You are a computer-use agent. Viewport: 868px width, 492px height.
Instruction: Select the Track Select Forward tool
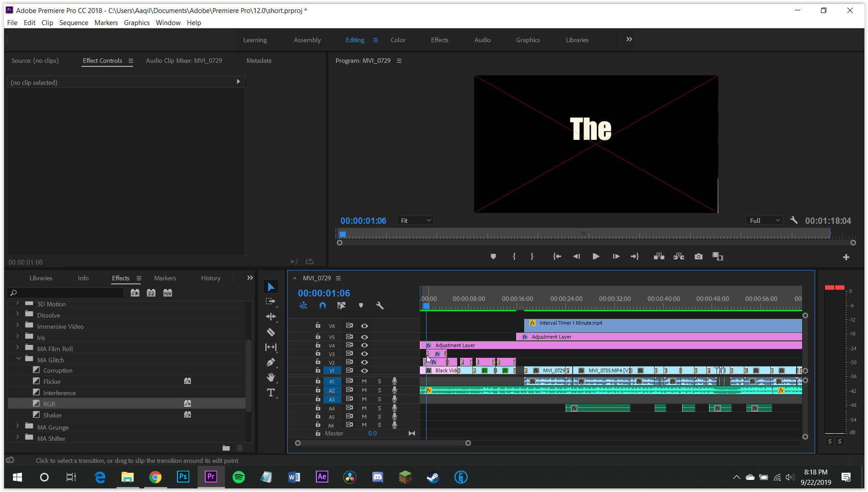(271, 301)
